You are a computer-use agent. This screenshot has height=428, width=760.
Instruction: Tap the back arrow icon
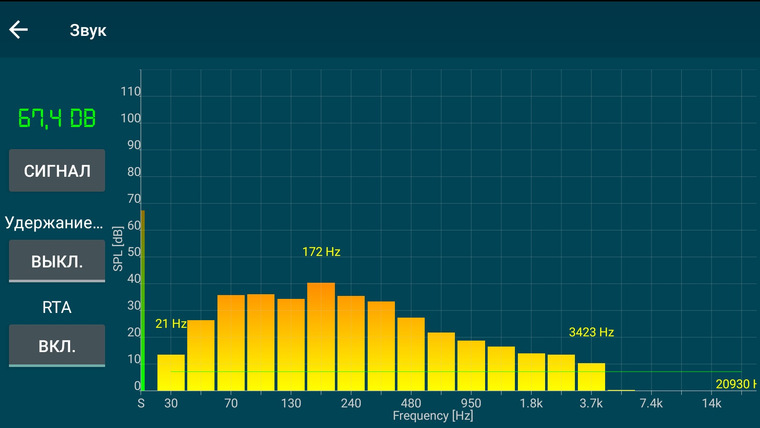point(18,30)
